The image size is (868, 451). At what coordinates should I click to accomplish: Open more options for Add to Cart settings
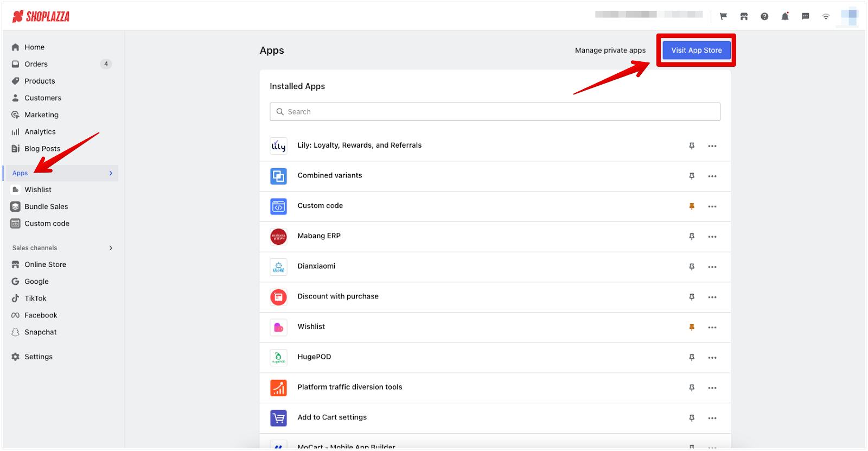pos(712,418)
